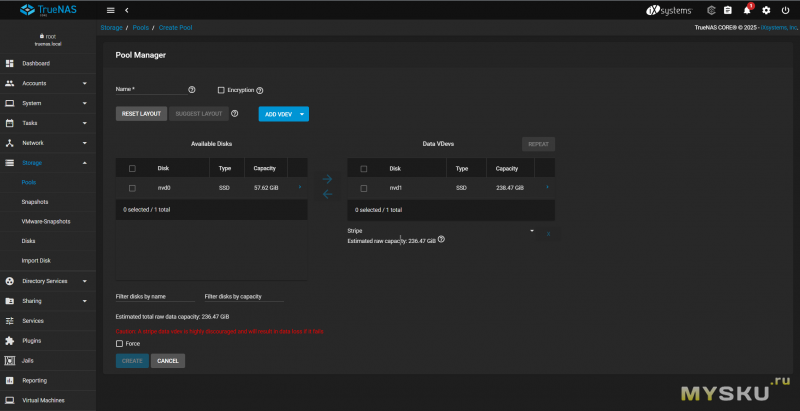
Task: Open the iXsystems, Inc. copyright link
Action: click(778, 28)
